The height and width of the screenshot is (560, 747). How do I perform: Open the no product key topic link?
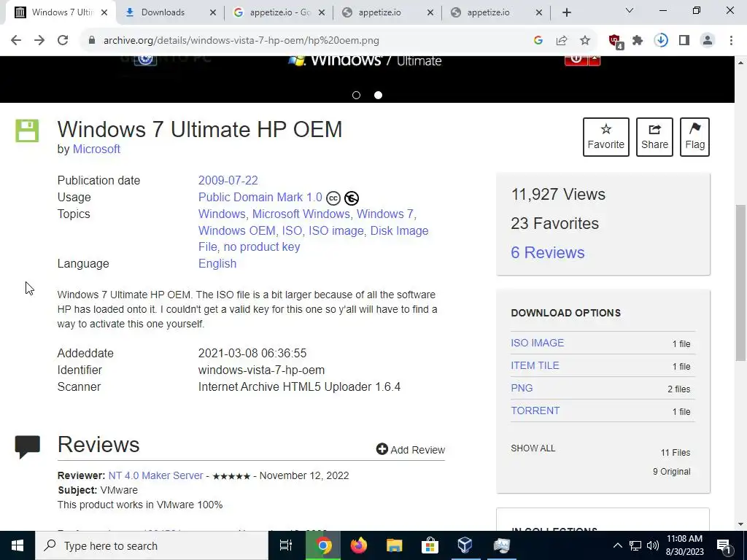click(262, 246)
